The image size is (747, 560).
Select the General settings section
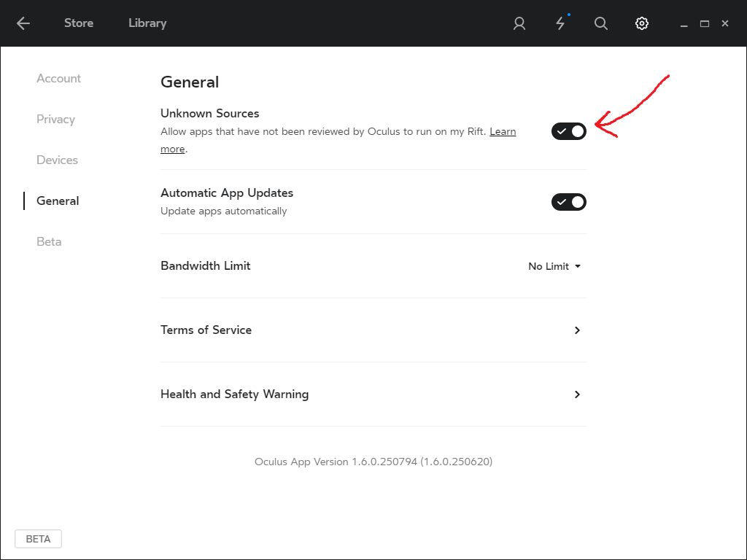(x=58, y=201)
